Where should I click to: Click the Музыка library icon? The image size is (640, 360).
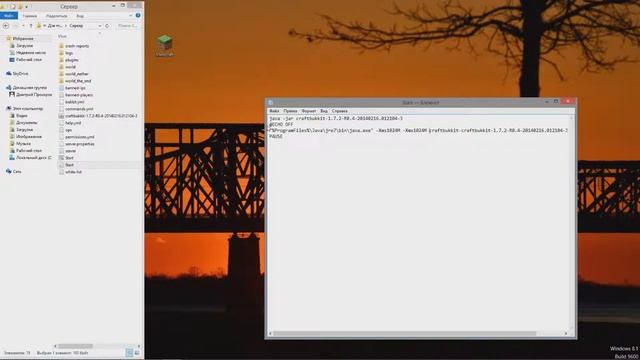pyautogui.click(x=12, y=144)
